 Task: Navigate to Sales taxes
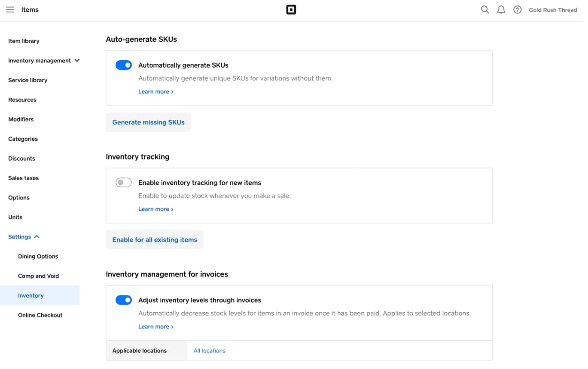pyautogui.click(x=23, y=178)
